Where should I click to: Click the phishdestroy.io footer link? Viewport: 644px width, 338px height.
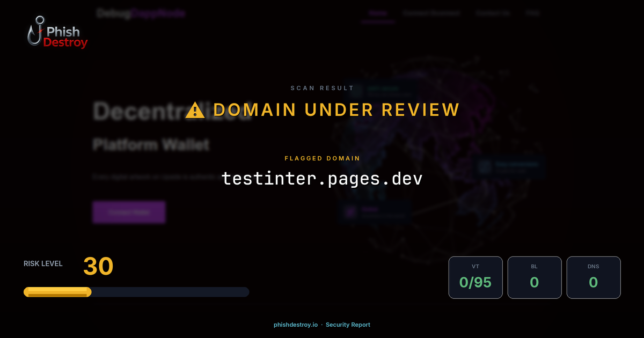[x=295, y=325]
